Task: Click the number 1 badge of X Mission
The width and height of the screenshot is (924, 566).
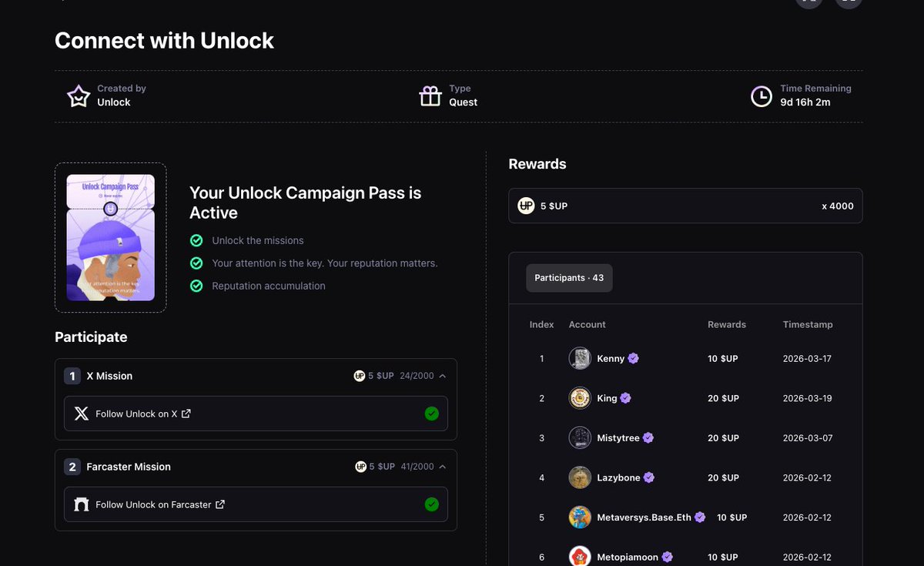Action: pos(72,376)
